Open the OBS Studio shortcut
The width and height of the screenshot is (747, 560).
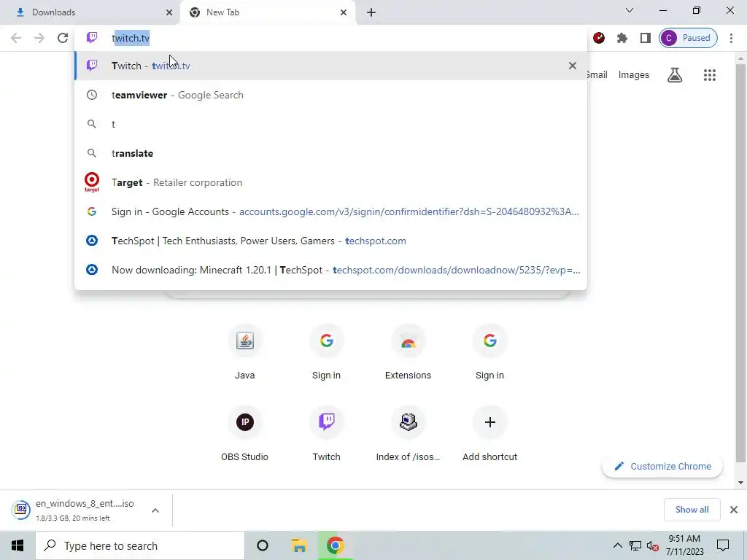click(245, 434)
